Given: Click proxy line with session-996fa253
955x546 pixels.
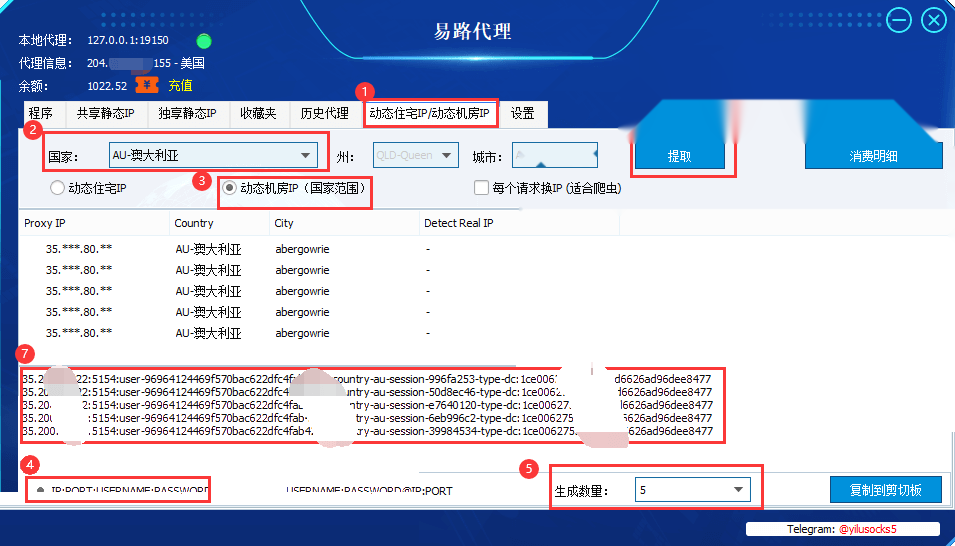Looking at the screenshot, I should coord(367,379).
